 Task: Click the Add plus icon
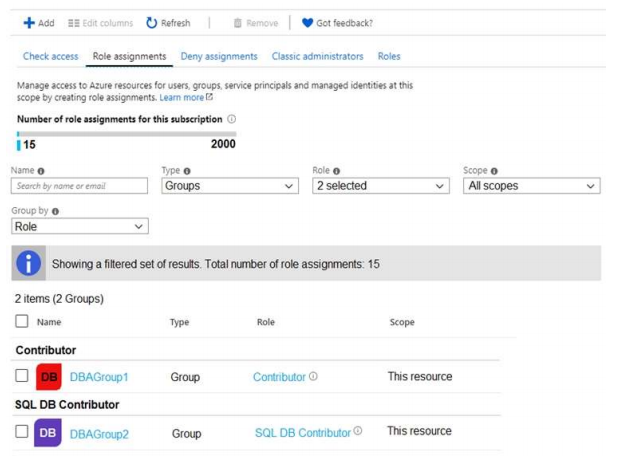point(29,23)
